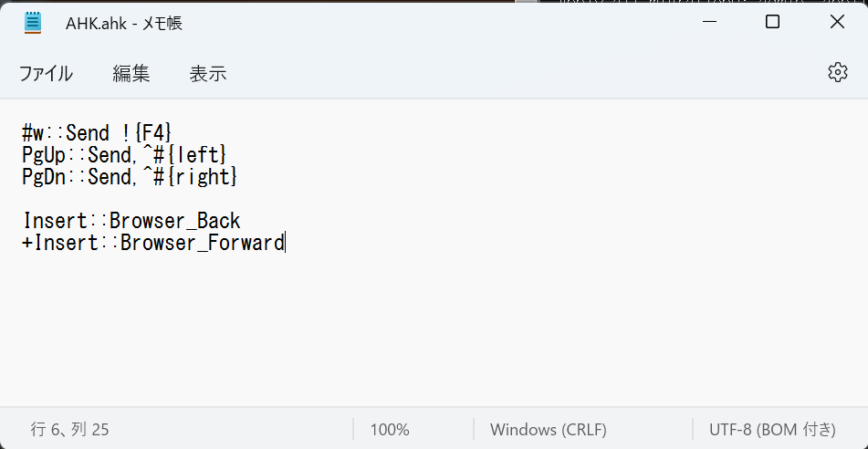Place cursor in the PgUp::Send,^#{left} line
Screen dimensions: 868x449
pyautogui.click(x=124, y=155)
